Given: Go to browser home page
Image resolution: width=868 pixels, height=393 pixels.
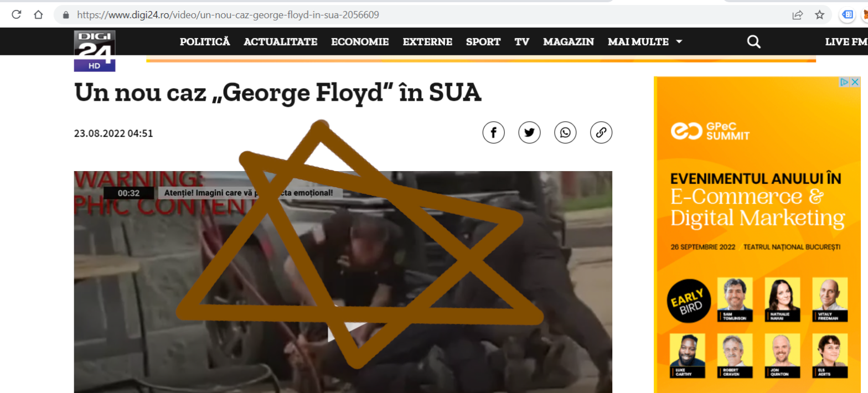Looking at the screenshot, I should tap(38, 14).
